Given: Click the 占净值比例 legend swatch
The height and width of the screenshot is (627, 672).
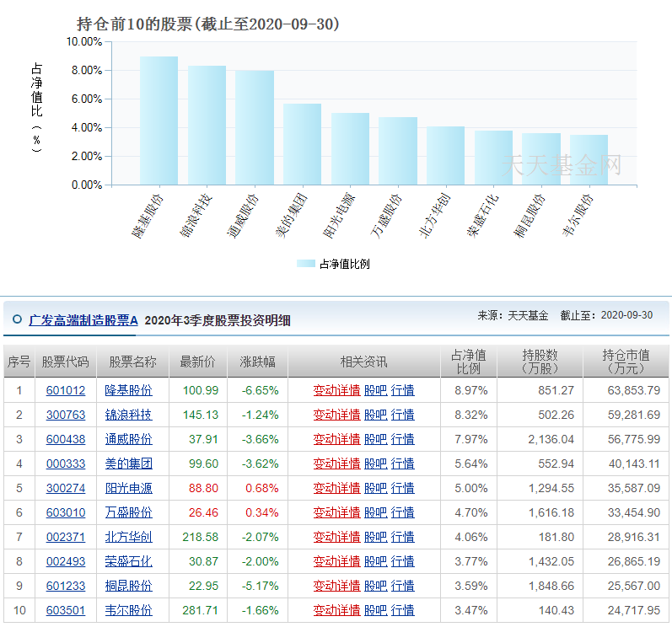Looking at the screenshot, I should coord(306,264).
